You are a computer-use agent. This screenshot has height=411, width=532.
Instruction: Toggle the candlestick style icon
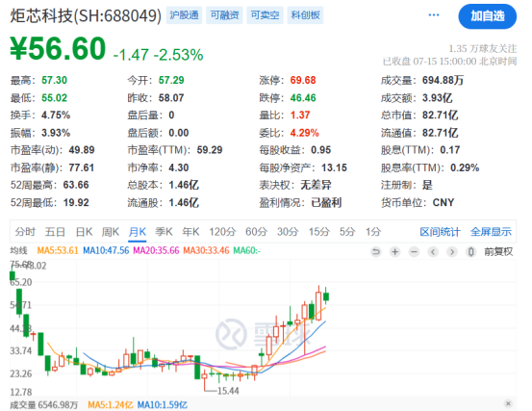(471, 252)
